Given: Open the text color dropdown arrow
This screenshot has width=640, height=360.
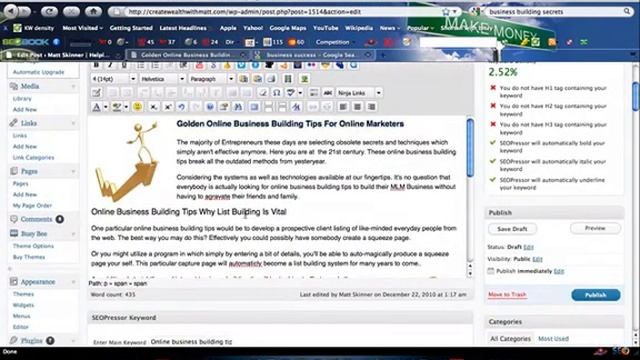Looking at the screenshot, I should click(106, 107).
